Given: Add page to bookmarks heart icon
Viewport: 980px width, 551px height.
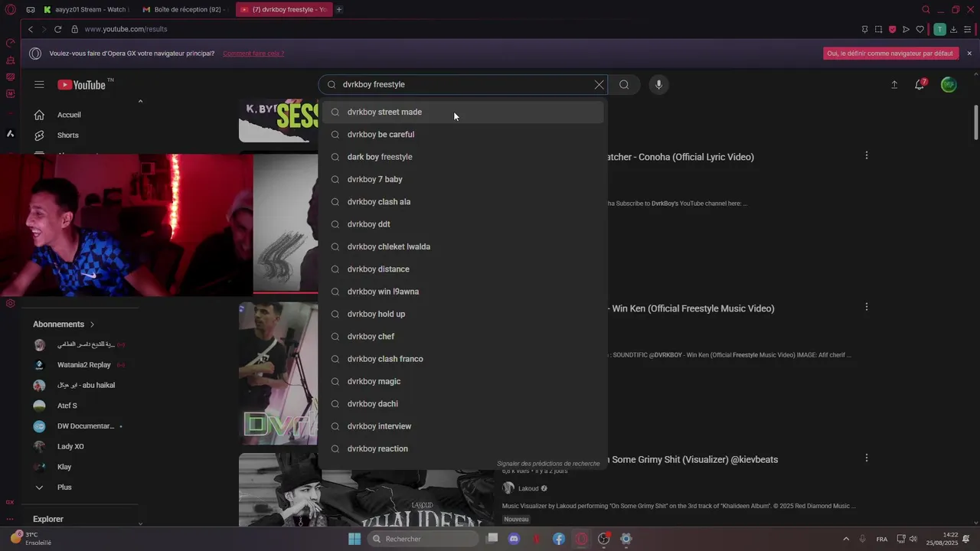Looking at the screenshot, I should point(920,29).
